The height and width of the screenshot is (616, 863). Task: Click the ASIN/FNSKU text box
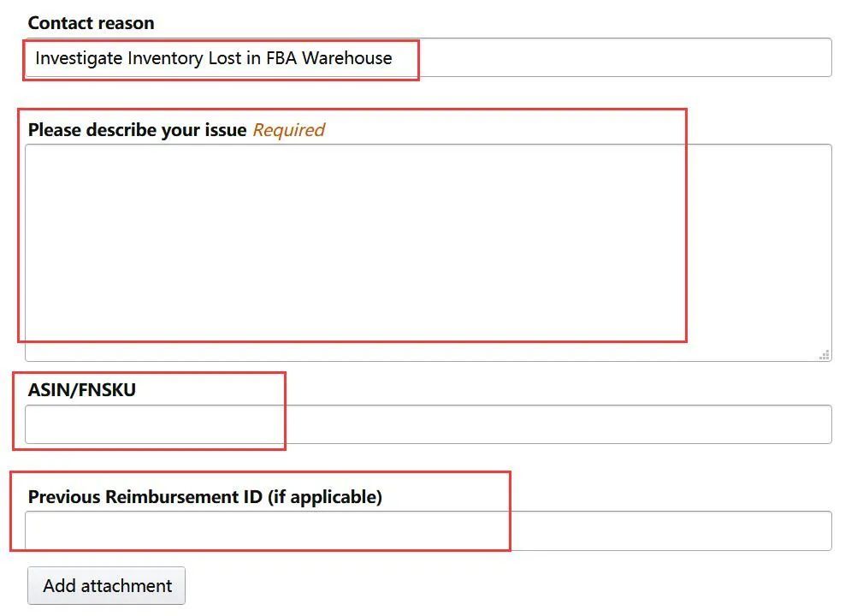tap(428, 424)
